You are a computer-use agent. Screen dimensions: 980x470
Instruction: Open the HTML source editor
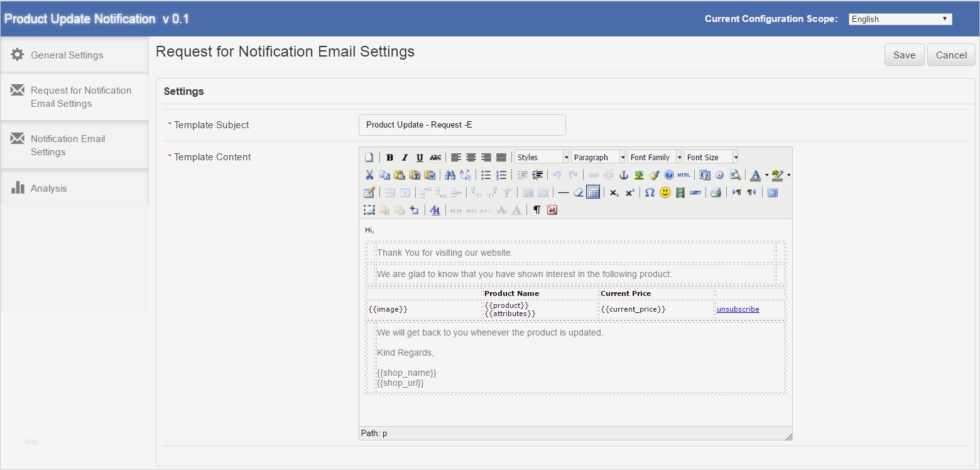[x=684, y=175]
